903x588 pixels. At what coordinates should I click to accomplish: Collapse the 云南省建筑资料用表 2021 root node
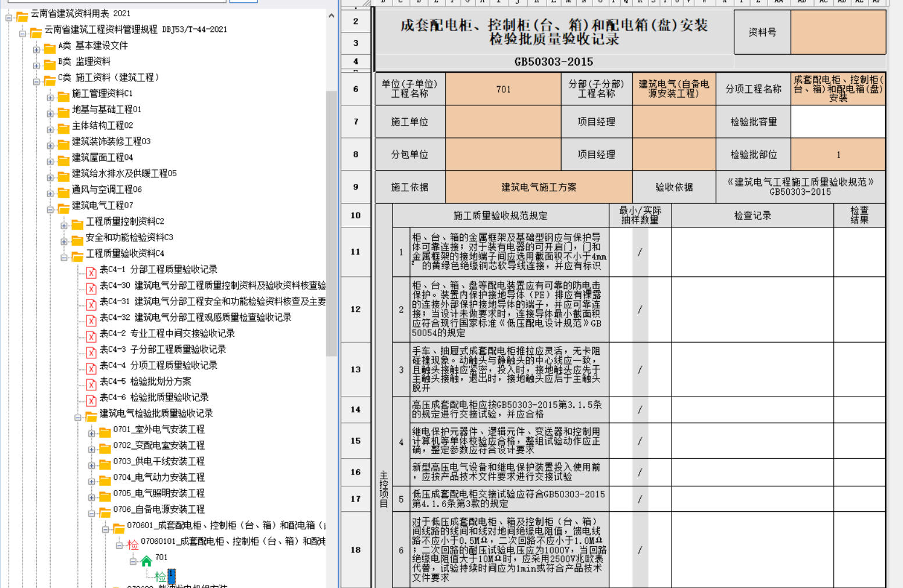pos(9,17)
